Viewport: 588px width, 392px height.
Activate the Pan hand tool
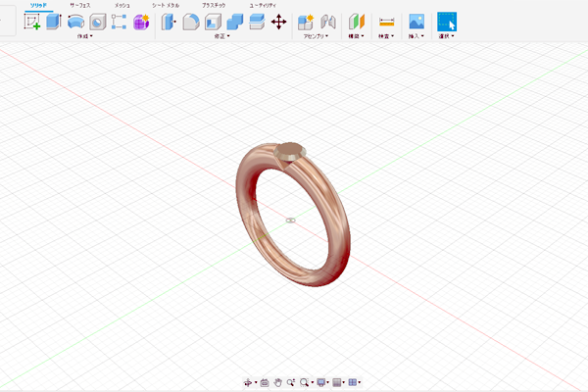pyautogui.click(x=278, y=382)
